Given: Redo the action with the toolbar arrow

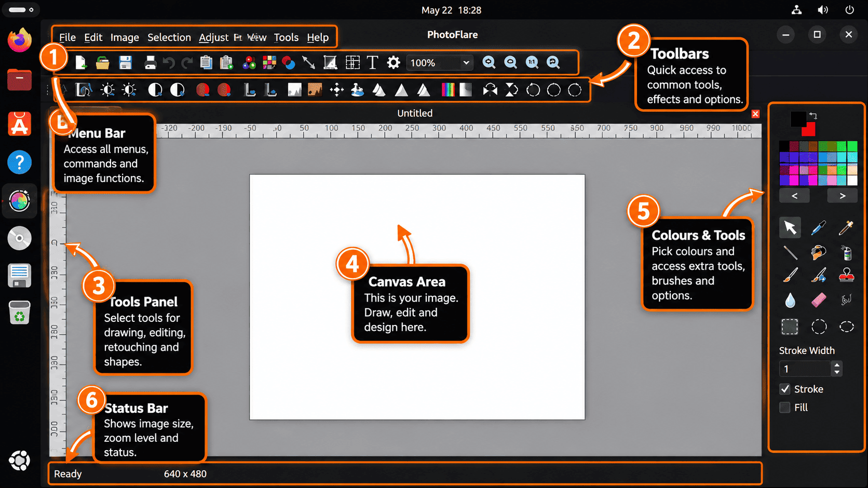Looking at the screenshot, I should point(187,63).
